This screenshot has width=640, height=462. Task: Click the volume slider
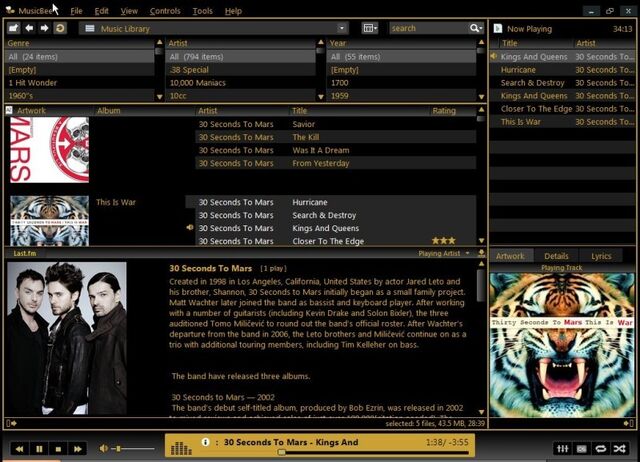[133, 449]
